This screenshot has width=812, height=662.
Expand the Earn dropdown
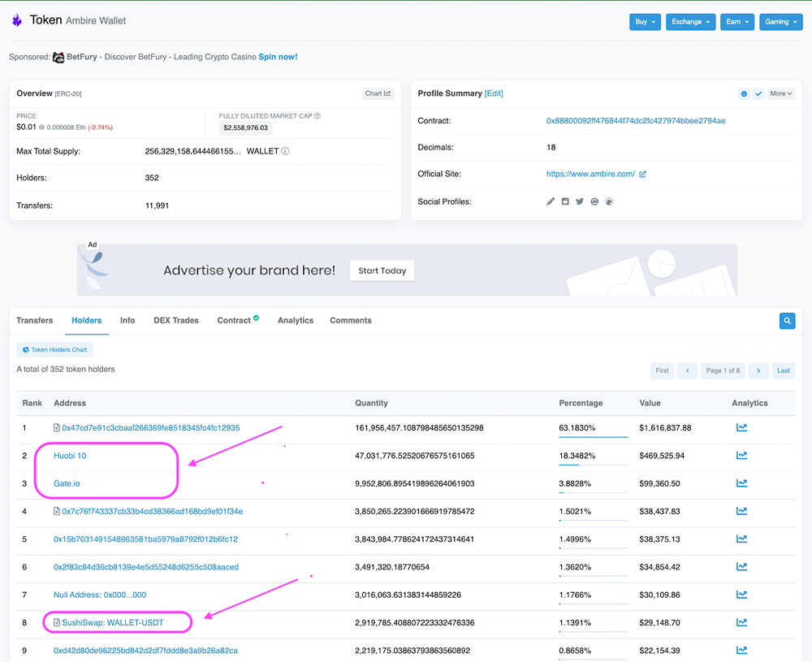pyautogui.click(x=737, y=22)
